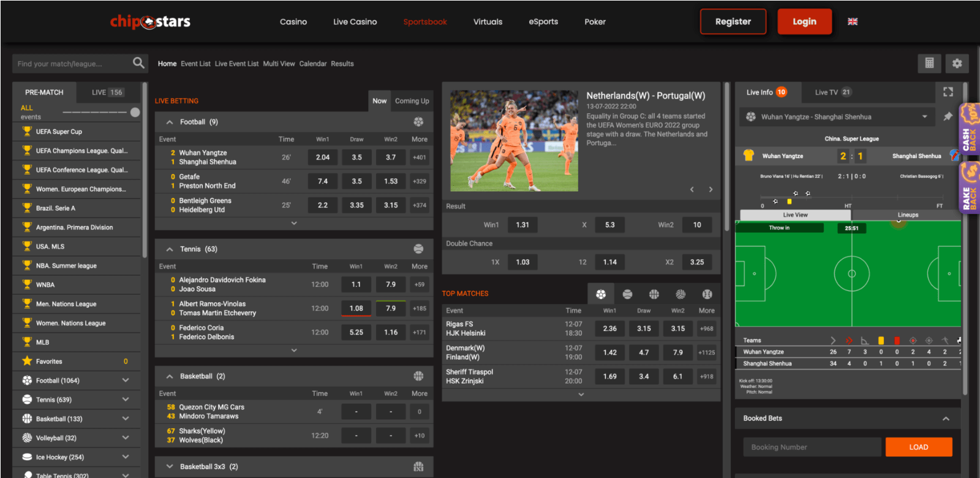Screen dimensions: 980x478
Task: Click the search magnifier icon
Action: pyautogui.click(x=138, y=63)
